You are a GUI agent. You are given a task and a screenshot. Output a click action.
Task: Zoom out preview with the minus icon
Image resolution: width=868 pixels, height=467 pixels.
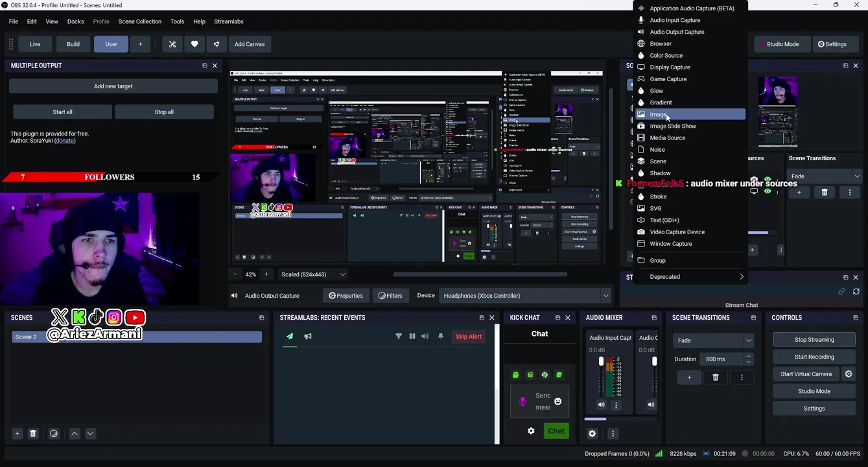236,274
